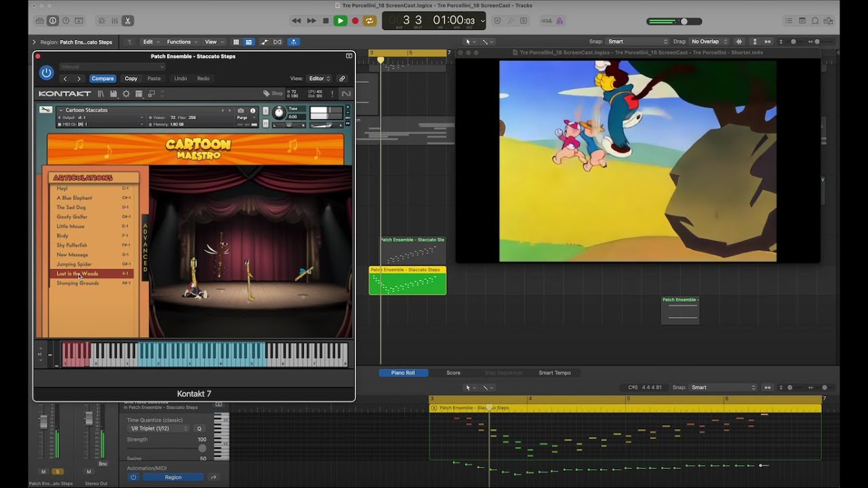Open the tracks area Edit menu

150,42
